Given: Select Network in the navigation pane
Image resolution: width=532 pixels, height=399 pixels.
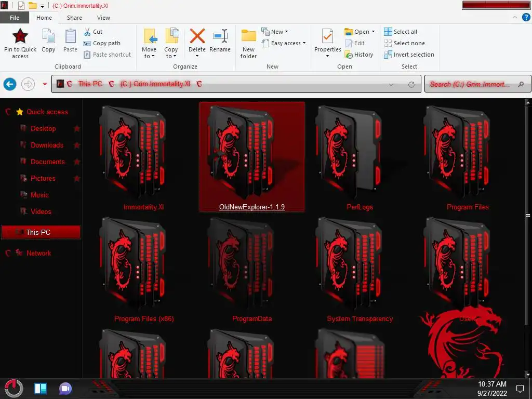Looking at the screenshot, I should click(x=38, y=253).
